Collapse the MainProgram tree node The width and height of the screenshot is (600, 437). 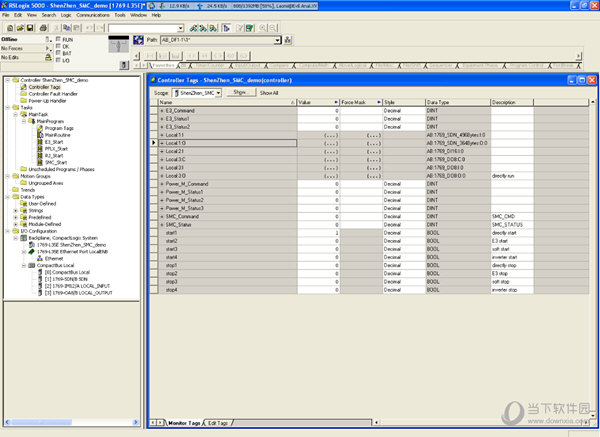pyautogui.click(x=24, y=121)
